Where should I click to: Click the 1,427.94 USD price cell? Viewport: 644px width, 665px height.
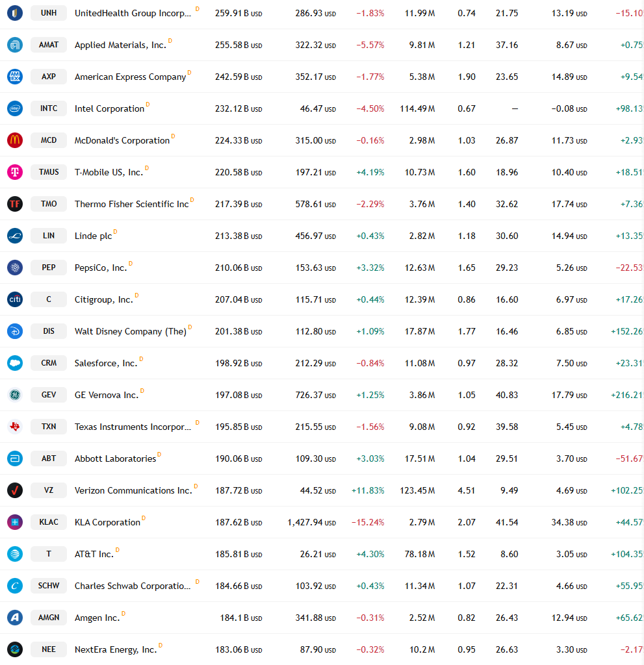(x=311, y=522)
